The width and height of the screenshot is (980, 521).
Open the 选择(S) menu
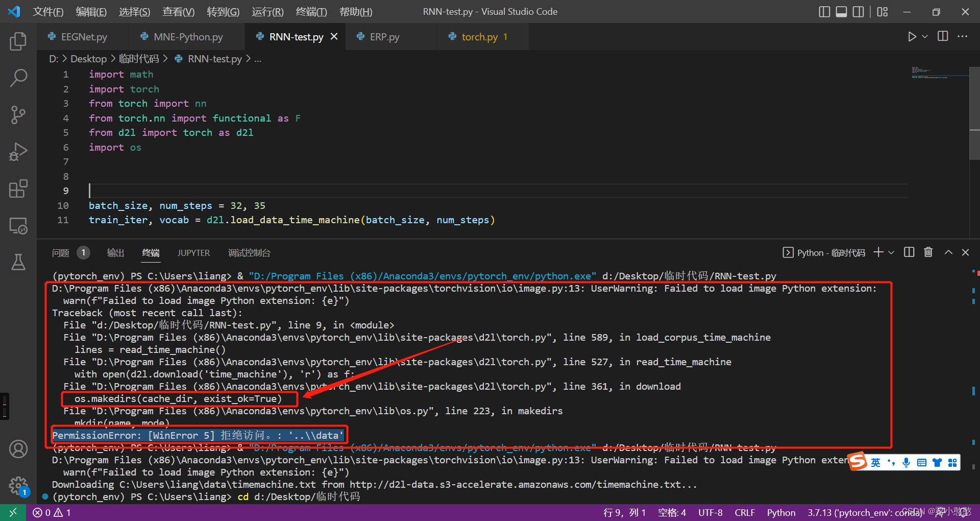click(x=135, y=12)
